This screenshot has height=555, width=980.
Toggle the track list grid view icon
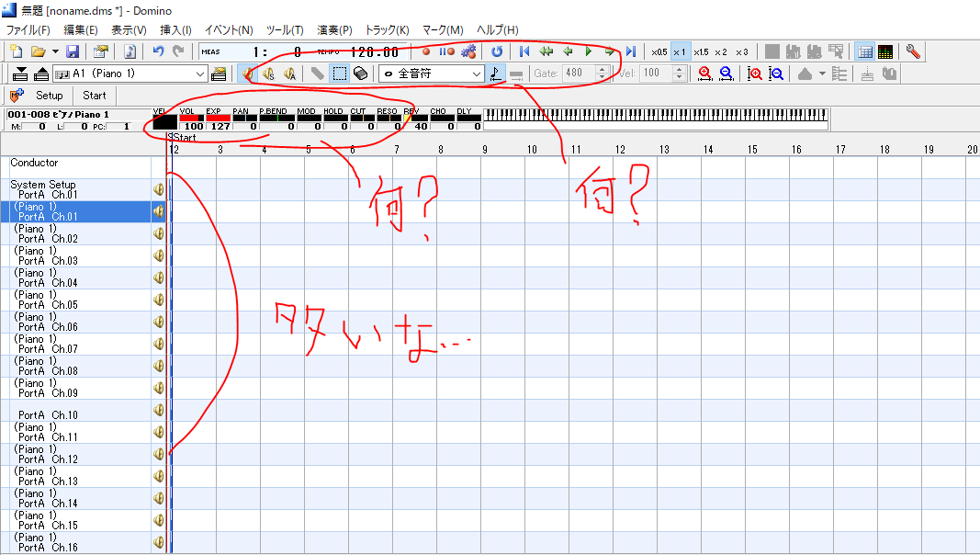(865, 51)
